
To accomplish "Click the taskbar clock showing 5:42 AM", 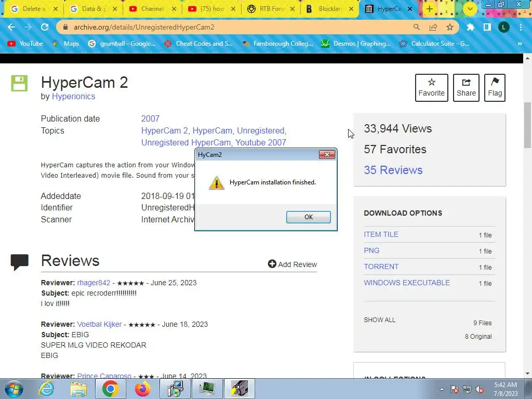I will click(x=506, y=389).
